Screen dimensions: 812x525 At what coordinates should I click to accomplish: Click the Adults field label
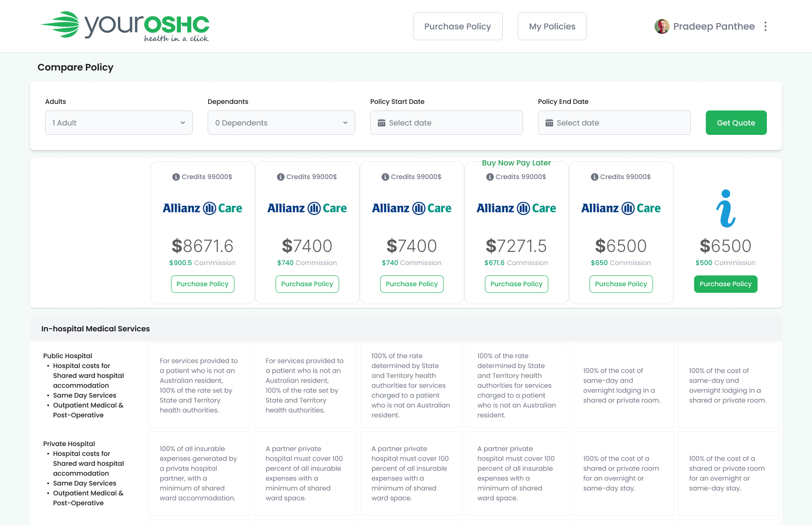pos(55,102)
